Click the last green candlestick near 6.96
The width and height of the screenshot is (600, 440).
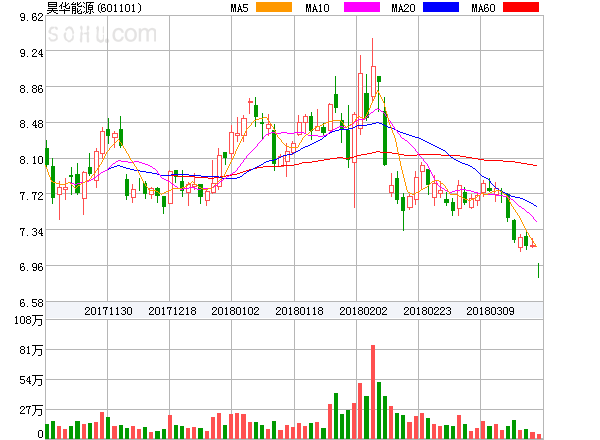pyautogui.click(x=538, y=271)
